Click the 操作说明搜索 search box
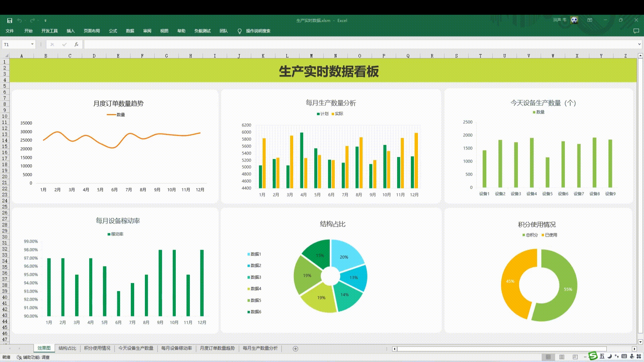This screenshot has height=362, width=644. (x=258, y=31)
